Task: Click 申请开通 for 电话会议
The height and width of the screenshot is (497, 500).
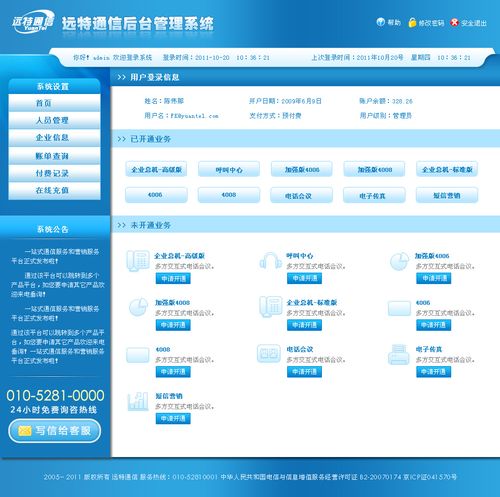Action: (x=305, y=372)
